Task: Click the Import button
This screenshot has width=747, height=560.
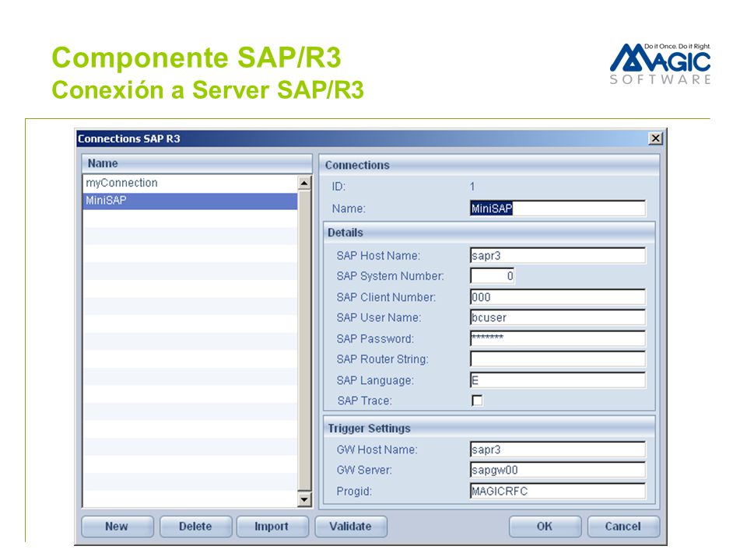Action: coord(272,527)
